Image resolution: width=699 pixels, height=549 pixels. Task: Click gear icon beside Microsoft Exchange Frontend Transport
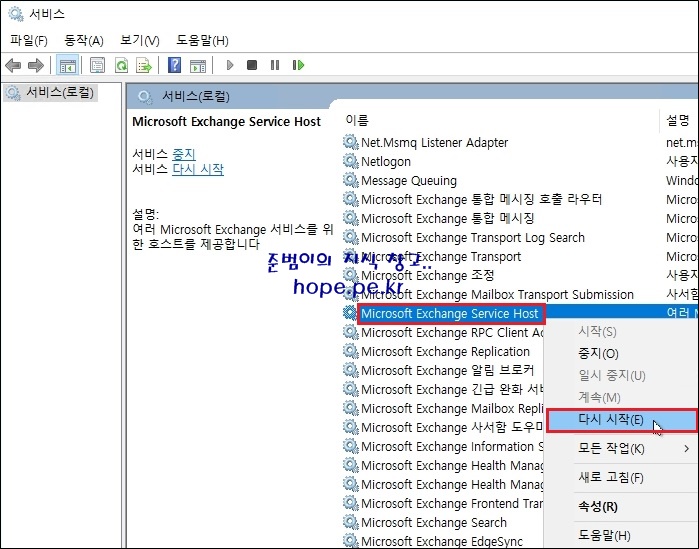350,503
